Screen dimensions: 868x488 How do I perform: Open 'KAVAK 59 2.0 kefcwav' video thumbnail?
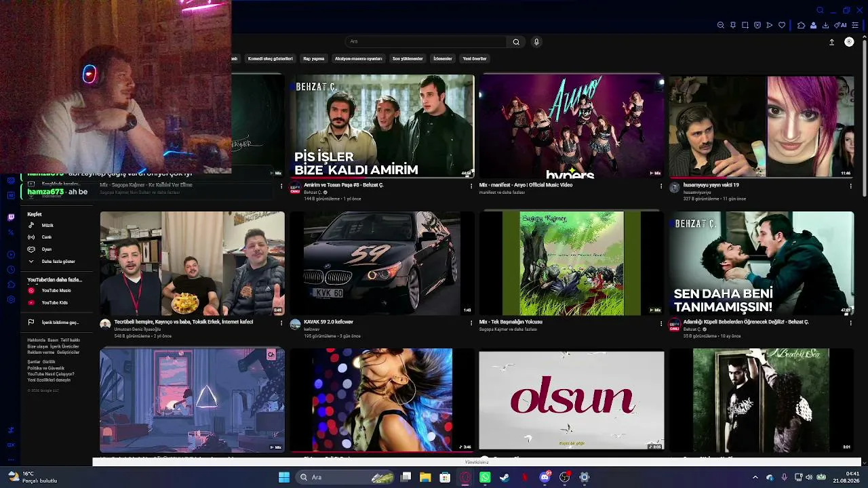(382, 264)
